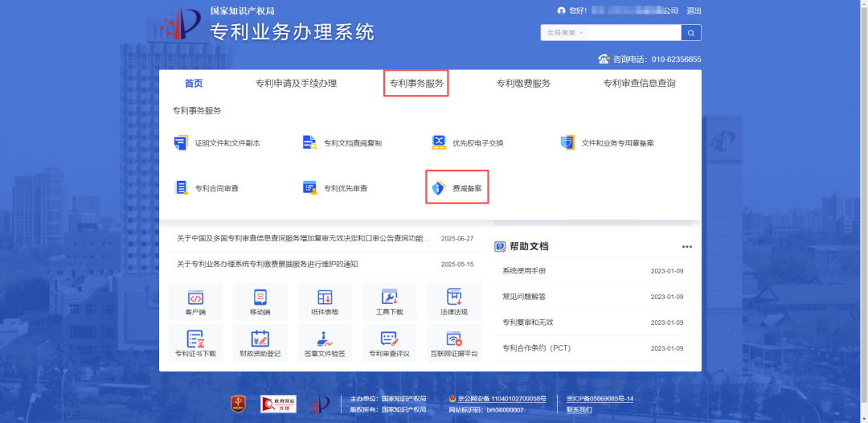Open the 专利缴费服务 menu

(x=524, y=84)
